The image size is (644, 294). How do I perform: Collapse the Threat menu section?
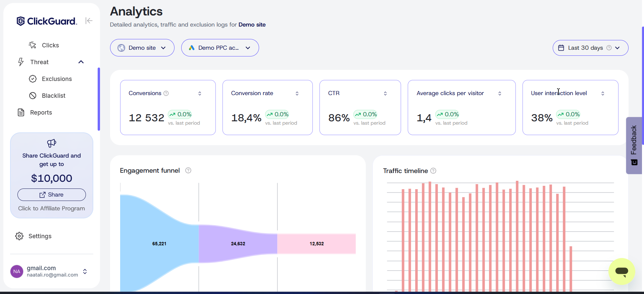pos(81,62)
